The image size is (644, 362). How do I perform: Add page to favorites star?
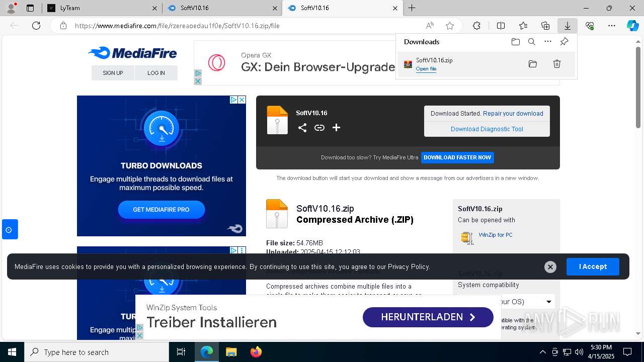(x=450, y=26)
